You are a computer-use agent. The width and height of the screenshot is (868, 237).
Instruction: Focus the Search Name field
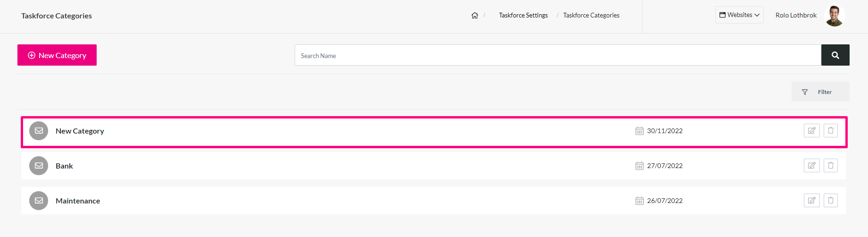[x=558, y=55]
